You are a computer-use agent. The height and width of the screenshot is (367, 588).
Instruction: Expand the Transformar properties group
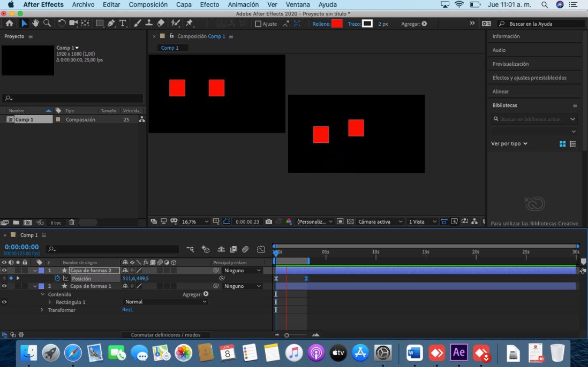click(x=41, y=310)
